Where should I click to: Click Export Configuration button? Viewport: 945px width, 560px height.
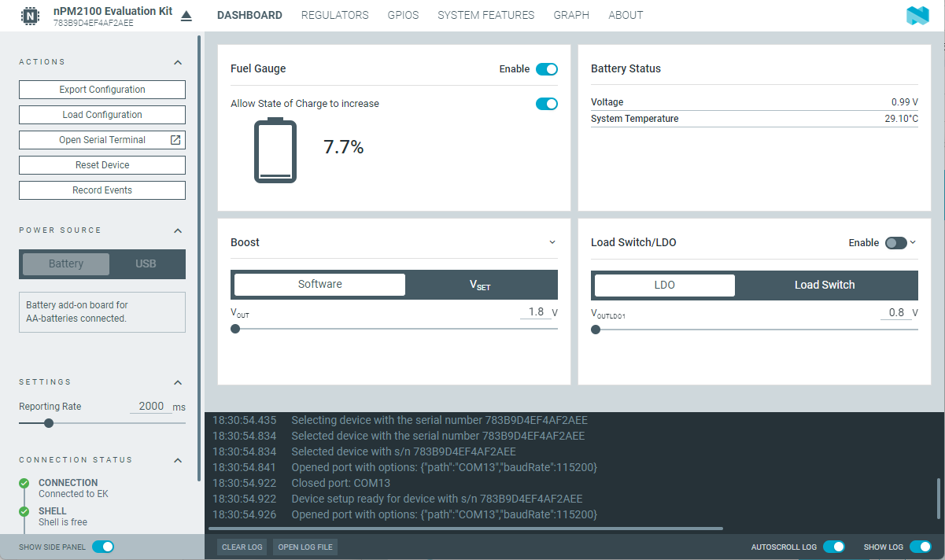102,90
